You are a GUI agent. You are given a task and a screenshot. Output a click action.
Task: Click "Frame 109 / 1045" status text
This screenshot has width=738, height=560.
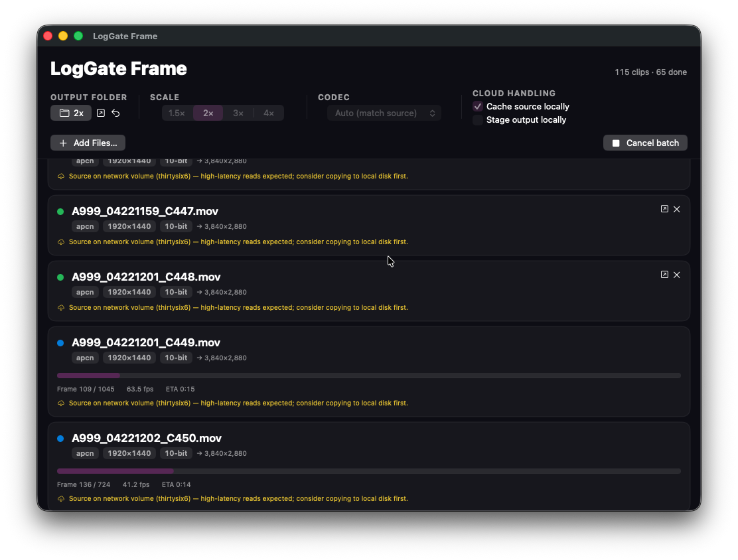tap(86, 389)
